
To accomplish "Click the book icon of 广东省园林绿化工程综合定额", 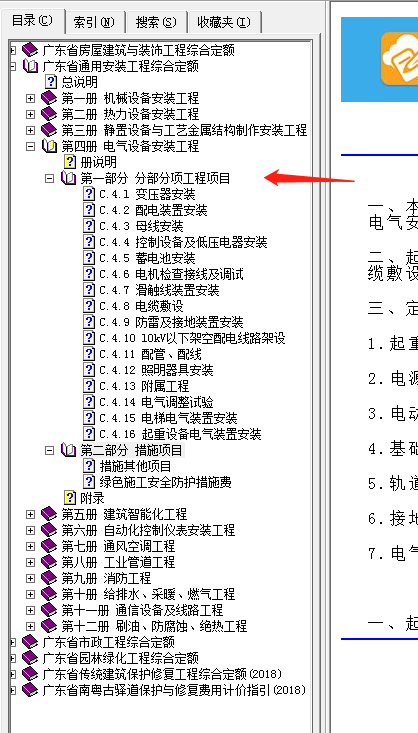I will (x=30, y=658).
